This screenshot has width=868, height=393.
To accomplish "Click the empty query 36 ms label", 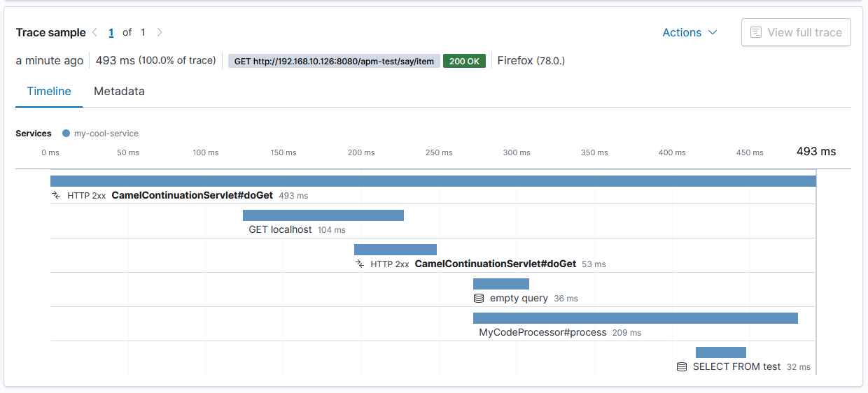I will click(x=534, y=299).
